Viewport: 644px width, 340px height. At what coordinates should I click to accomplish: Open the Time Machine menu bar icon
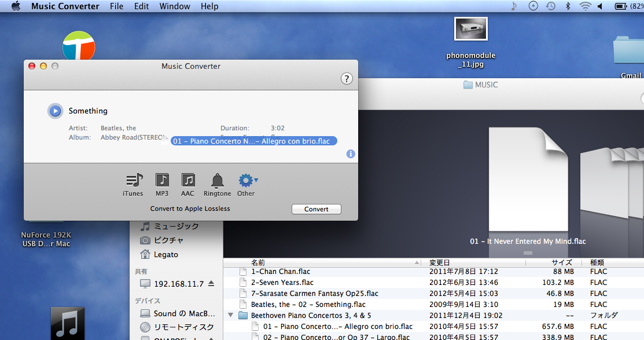point(551,6)
